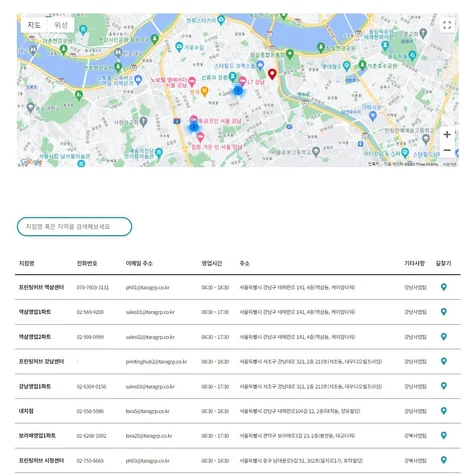Screen dimensions: 476x476
Task: Click the 롯데월드 map icon
Action: click(x=347, y=66)
